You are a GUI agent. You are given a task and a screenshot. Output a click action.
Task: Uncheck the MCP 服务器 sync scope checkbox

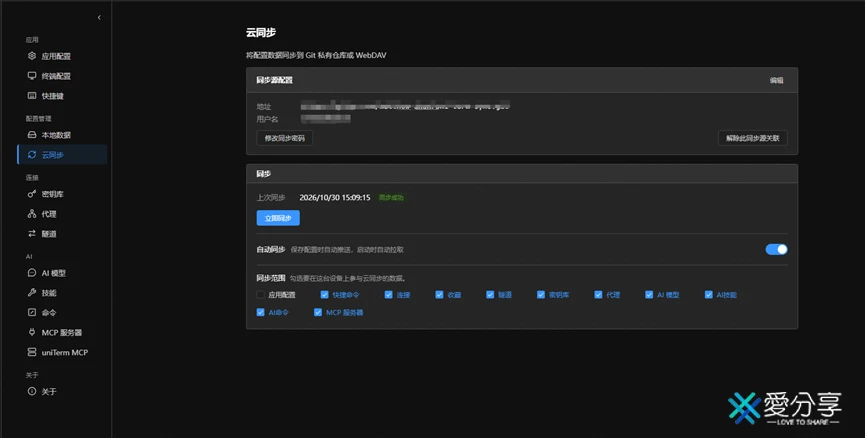click(318, 312)
